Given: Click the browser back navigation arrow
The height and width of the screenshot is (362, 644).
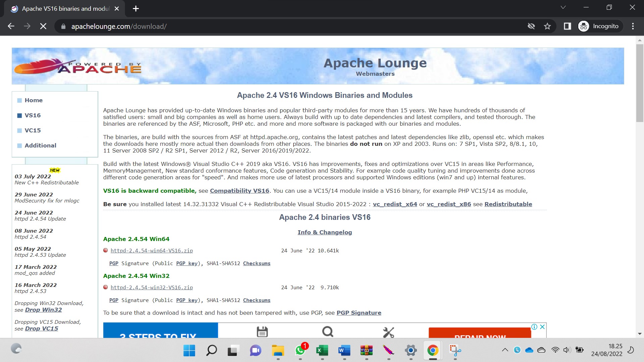Looking at the screenshot, I should point(11,26).
